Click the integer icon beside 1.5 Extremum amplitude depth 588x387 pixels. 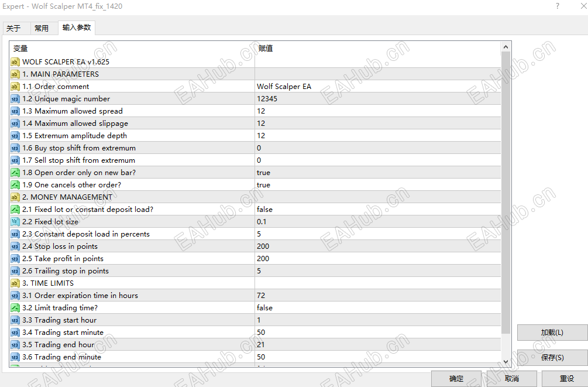[15, 136]
